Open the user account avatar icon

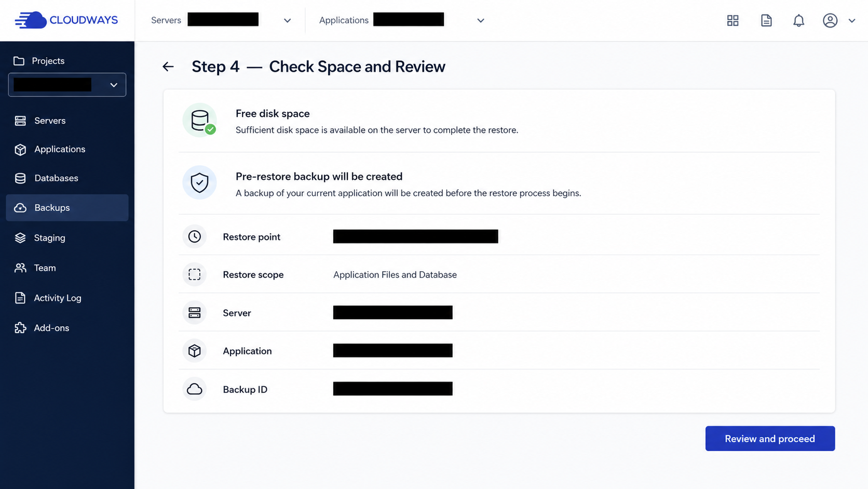pyautogui.click(x=830, y=20)
